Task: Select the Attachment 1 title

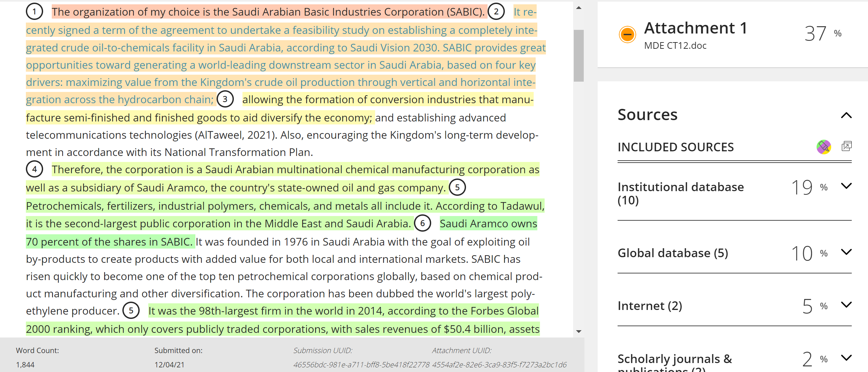Action: point(696,28)
